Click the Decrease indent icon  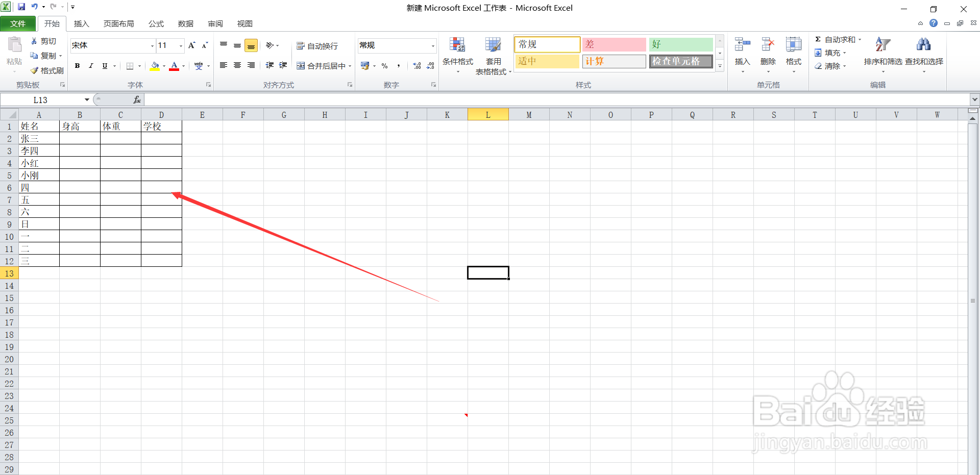click(x=269, y=65)
